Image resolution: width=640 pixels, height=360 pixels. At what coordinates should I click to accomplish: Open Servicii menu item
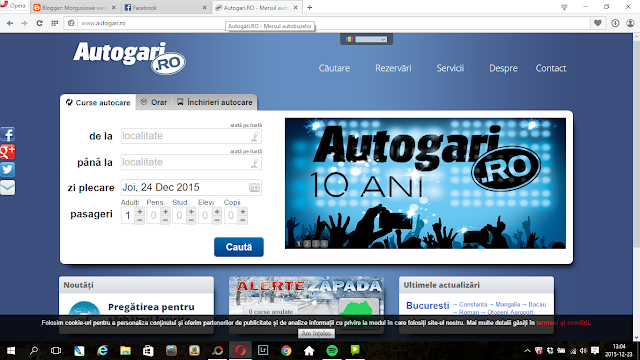point(450,68)
